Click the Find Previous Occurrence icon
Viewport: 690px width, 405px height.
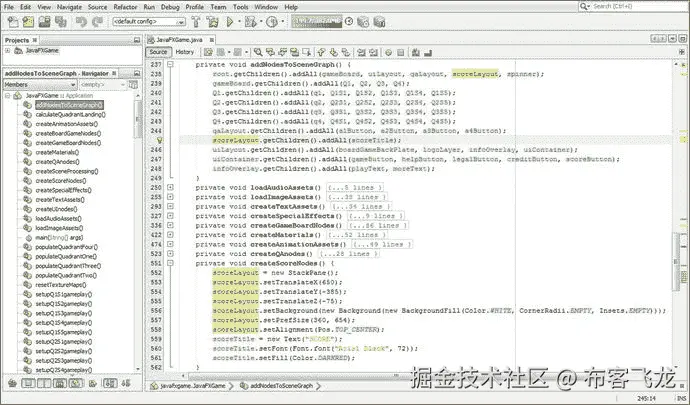pyautogui.click(x=270, y=52)
